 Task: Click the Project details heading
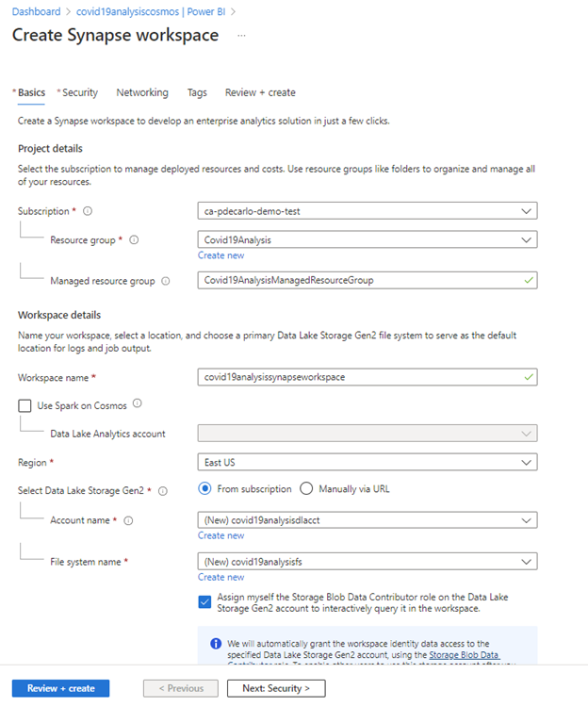50,149
